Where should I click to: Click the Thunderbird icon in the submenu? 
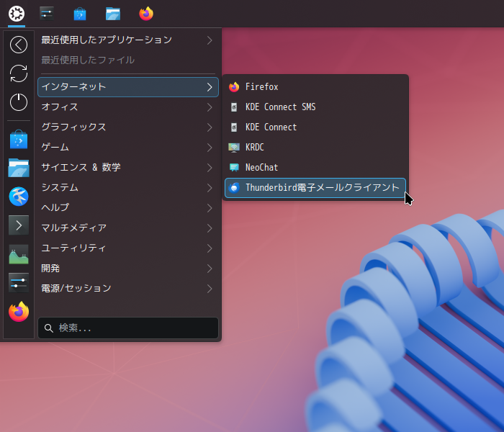pos(234,187)
